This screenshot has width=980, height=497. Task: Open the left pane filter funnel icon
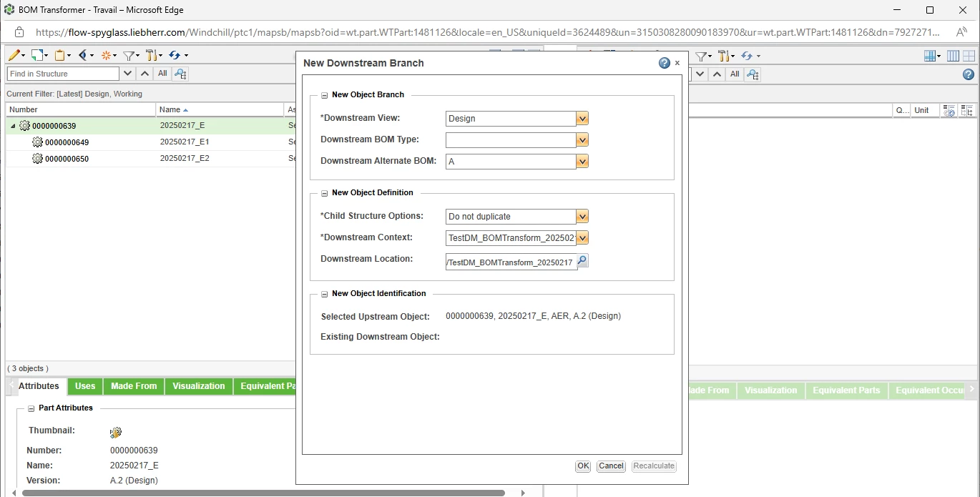click(x=129, y=55)
